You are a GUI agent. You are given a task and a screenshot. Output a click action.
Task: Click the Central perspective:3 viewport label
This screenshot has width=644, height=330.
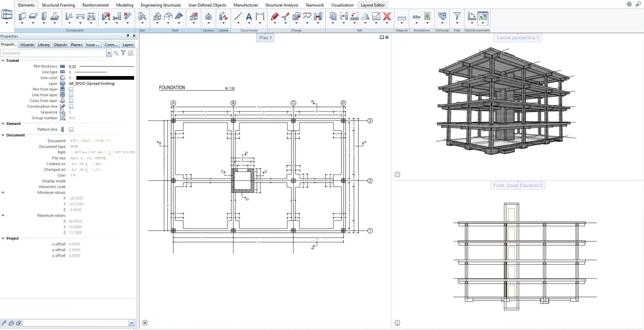517,38
